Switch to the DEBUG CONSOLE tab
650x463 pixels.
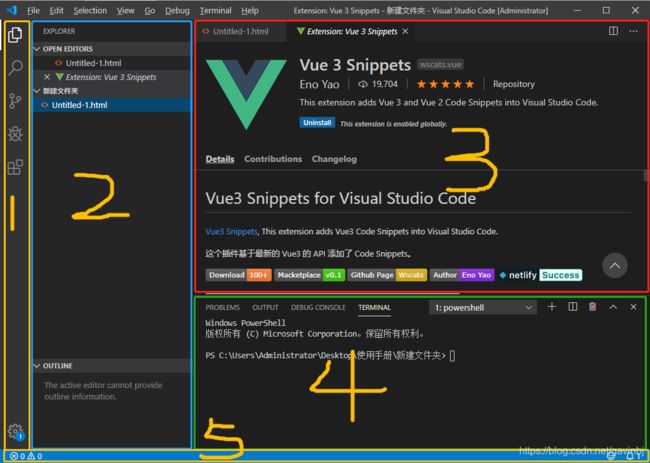pos(318,308)
